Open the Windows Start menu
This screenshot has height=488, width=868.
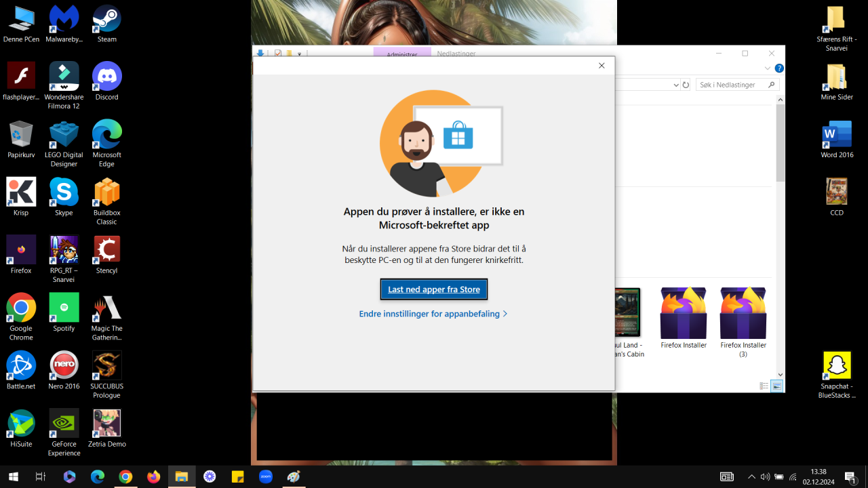13,476
